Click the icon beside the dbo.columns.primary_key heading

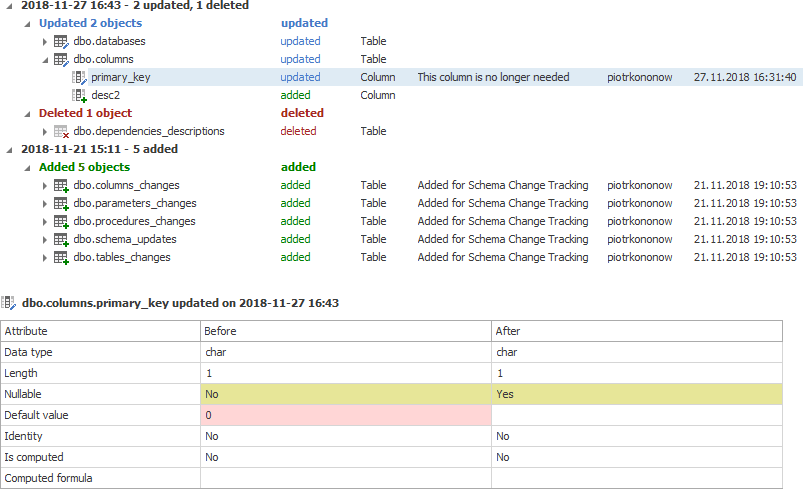pos(10,302)
